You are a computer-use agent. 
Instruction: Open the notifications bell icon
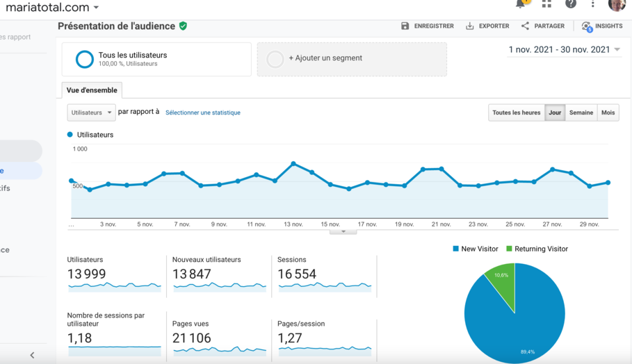pyautogui.click(x=521, y=4)
